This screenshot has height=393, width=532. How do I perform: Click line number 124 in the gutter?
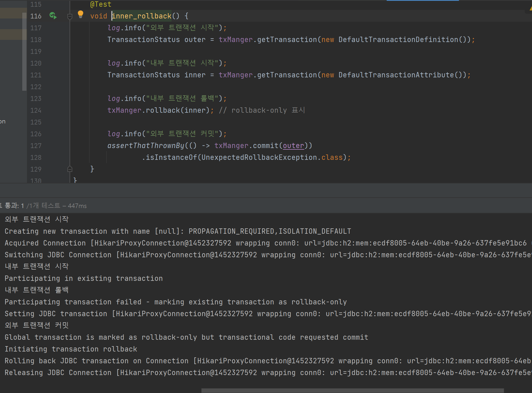(x=36, y=110)
